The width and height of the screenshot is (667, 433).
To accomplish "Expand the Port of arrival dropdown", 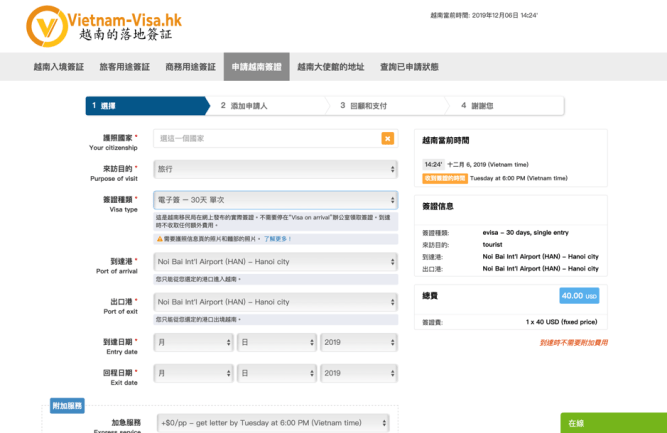I will click(x=275, y=262).
